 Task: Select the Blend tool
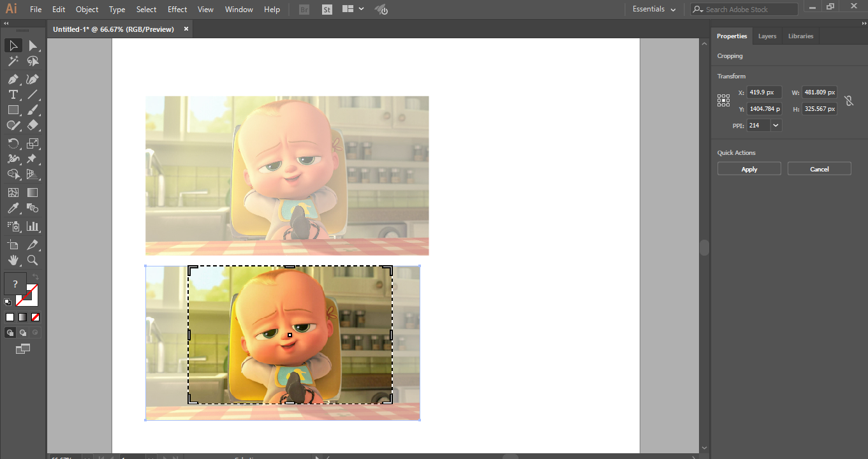coord(33,208)
